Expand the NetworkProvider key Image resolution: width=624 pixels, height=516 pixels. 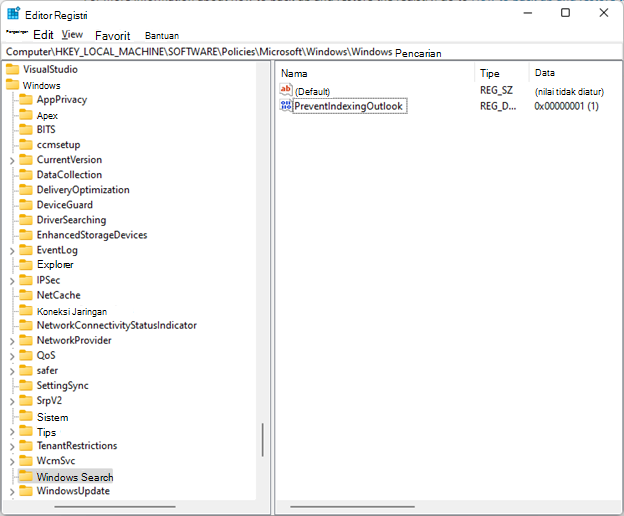[12, 341]
